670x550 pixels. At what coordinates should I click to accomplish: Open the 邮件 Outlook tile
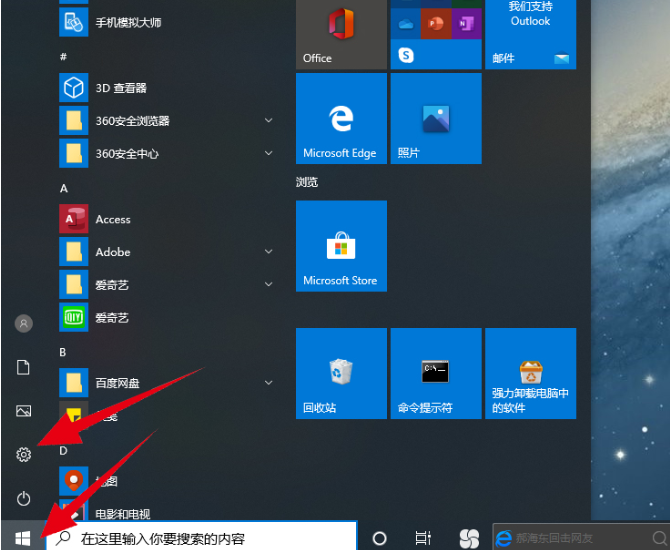[x=531, y=34]
